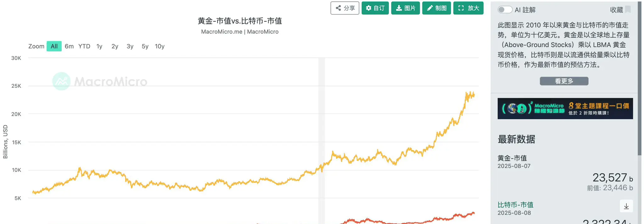Download chart via 图片 button

pyautogui.click(x=405, y=8)
